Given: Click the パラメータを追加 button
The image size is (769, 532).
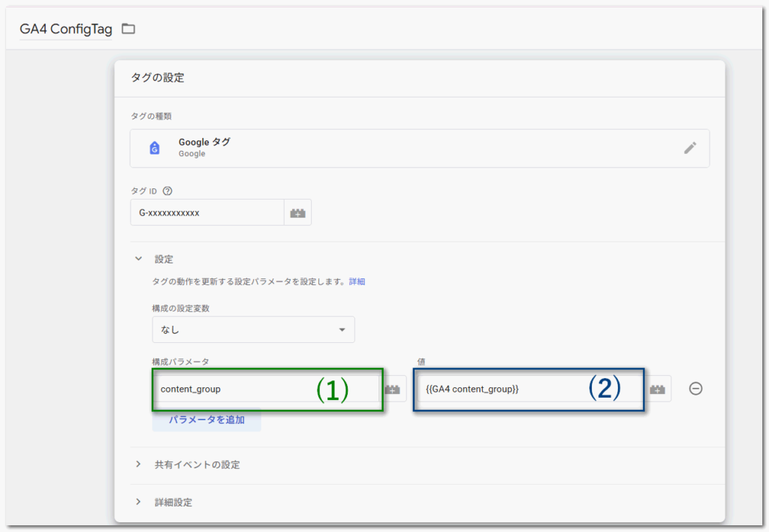Looking at the screenshot, I should click(x=207, y=419).
